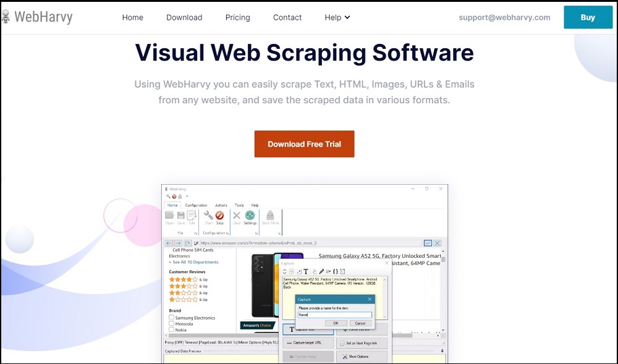Screen dimensions: 618x364
Task: Open quick access toolbar dropdown arrow
Action: click(x=187, y=196)
